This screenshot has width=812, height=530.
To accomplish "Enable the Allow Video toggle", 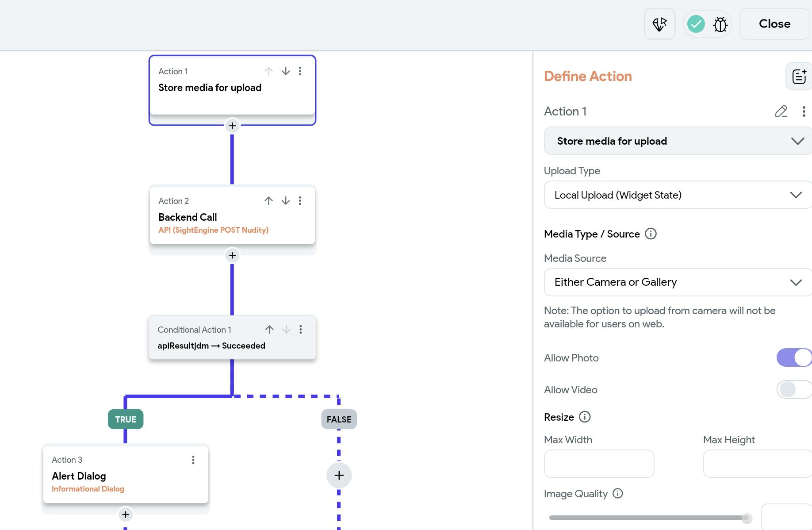I will click(794, 389).
